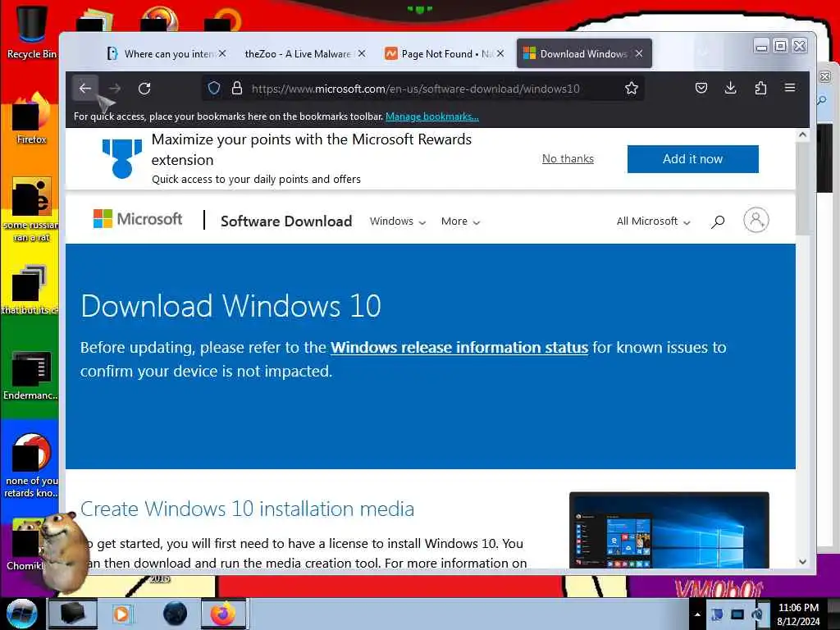This screenshot has width=840, height=630.
Task: Close the 'Where can you inten' tab
Action: (x=221, y=53)
